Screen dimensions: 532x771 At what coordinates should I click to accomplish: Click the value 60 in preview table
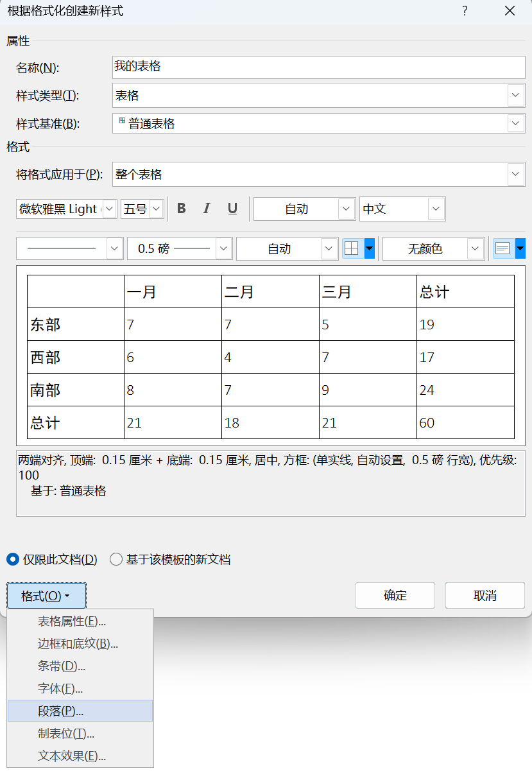point(427,422)
